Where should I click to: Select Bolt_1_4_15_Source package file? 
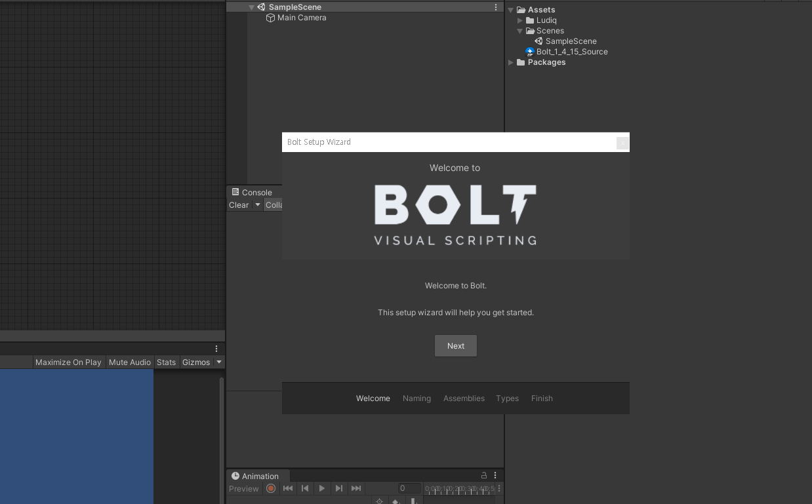(572, 52)
